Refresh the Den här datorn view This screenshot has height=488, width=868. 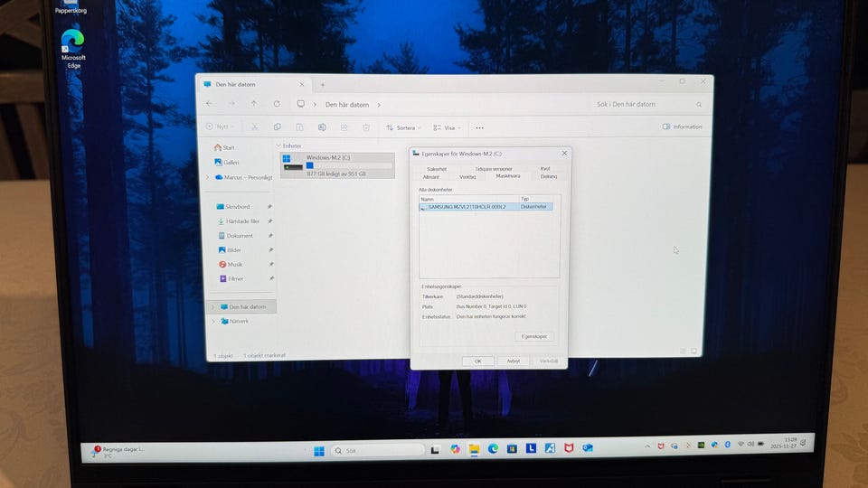click(277, 104)
